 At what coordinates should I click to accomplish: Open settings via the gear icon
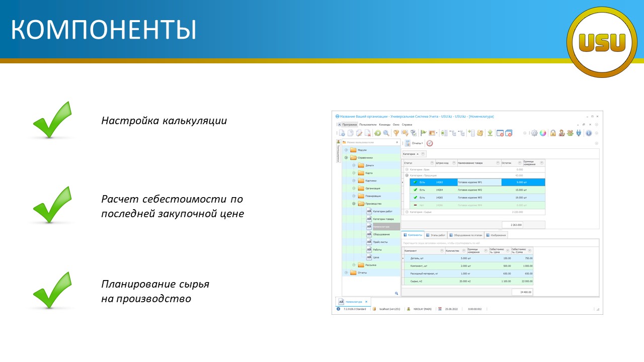535,133
